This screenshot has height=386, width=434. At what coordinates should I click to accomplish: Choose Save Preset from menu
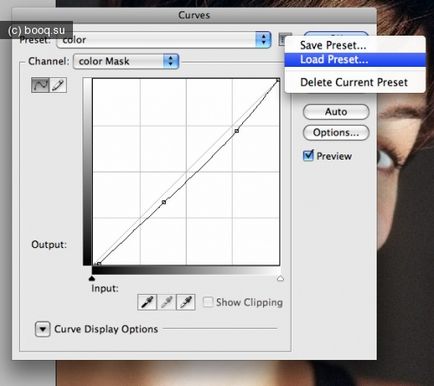(x=333, y=45)
